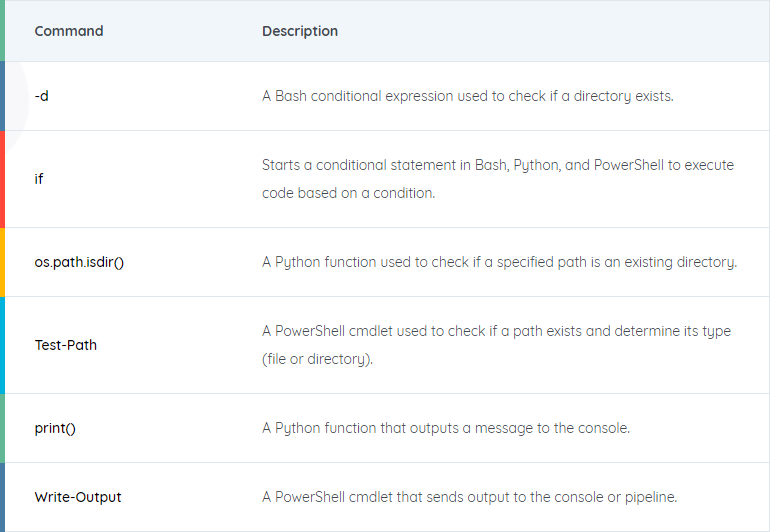This screenshot has height=532, width=770.
Task: Click the PowerShell cmdlet path exists description
Action: click(x=496, y=345)
